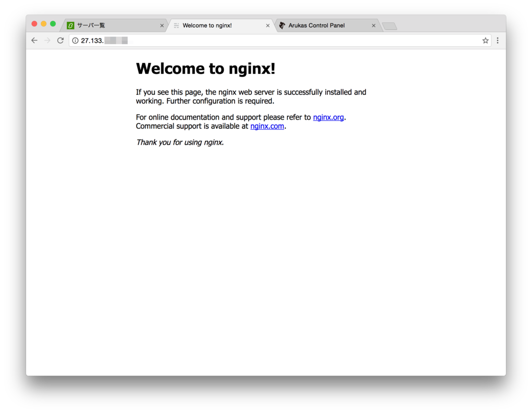Open the Chrome three-dot menu
Image resolution: width=532 pixels, height=413 pixels.
[x=498, y=41]
